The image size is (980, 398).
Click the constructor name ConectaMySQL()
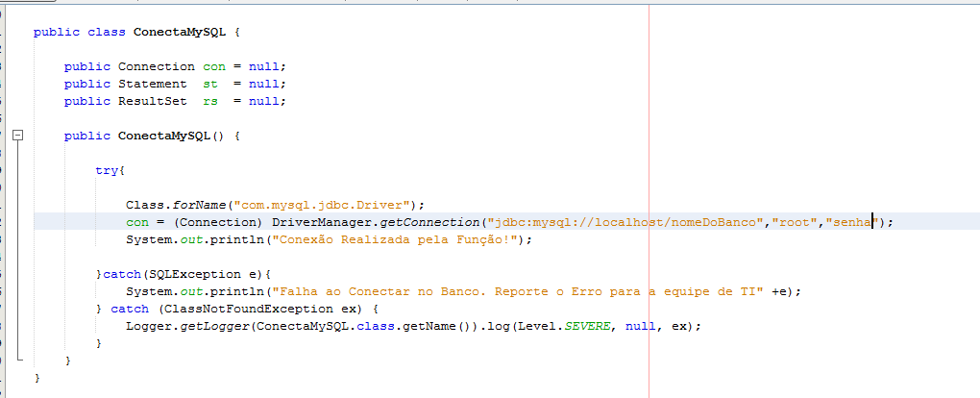pyautogui.click(x=171, y=136)
